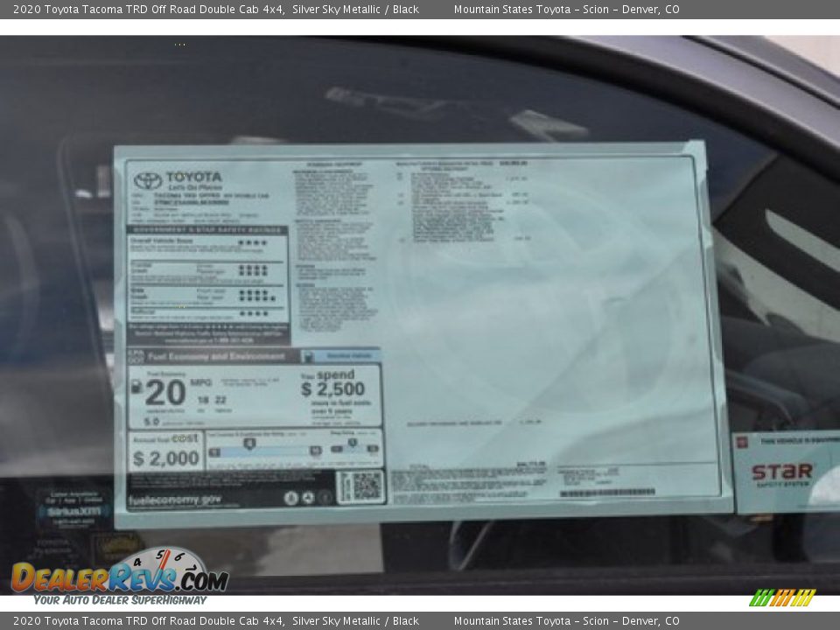Image resolution: width=840 pixels, height=630 pixels.
Task: Click the EPA DOT emblem on the fuel label
Action: pos(136,356)
